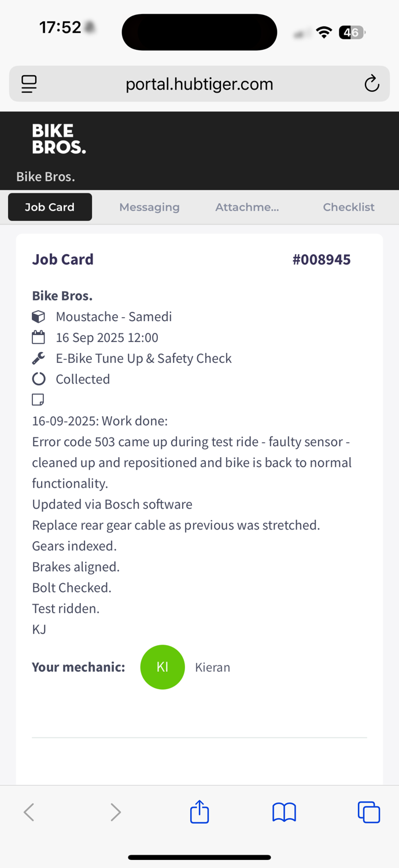The height and width of the screenshot is (868, 399).
Task: Click the status circle icon beside Collected
Action: coord(38,379)
